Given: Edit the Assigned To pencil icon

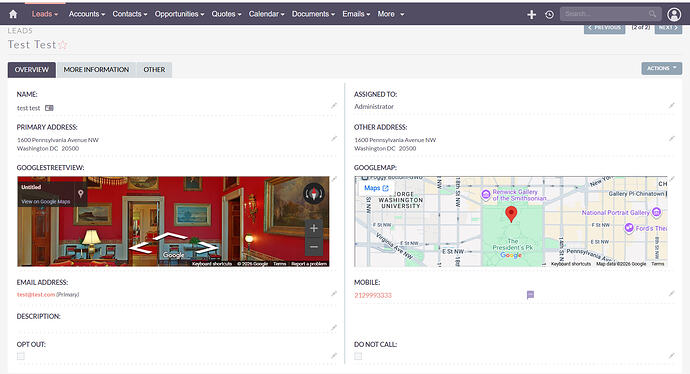Looking at the screenshot, I should pos(672,105).
